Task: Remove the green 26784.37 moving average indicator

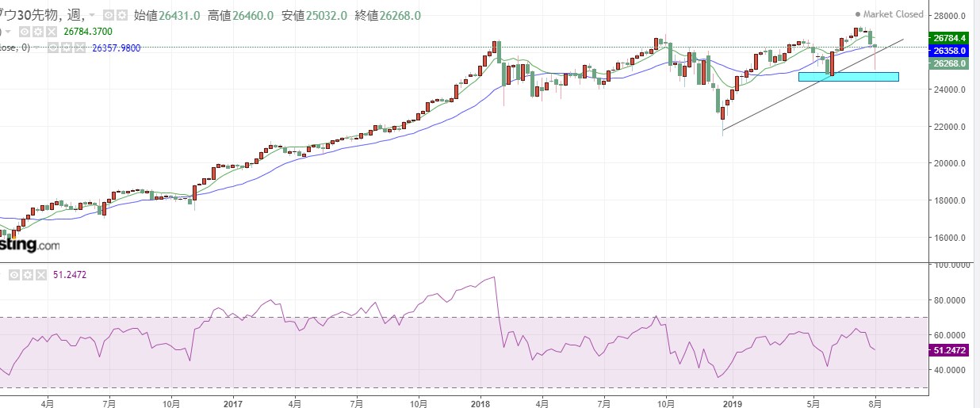Action: (x=52, y=32)
